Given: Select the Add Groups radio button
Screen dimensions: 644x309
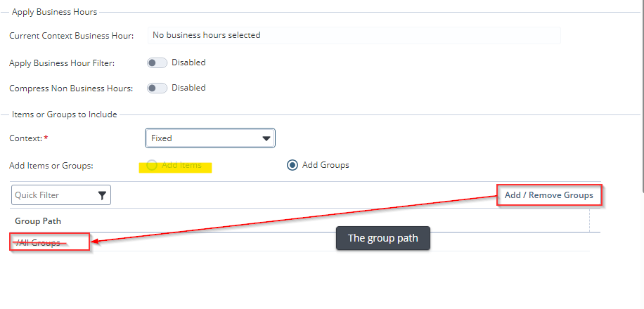Looking at the screenshot, I should coord(292,165).
